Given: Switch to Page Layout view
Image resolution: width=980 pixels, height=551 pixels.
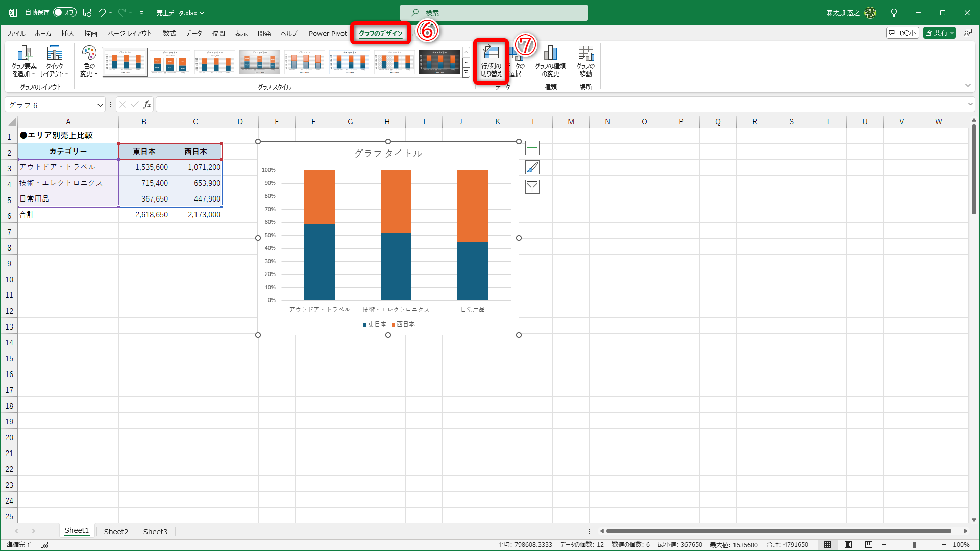Looking at the screenshot, I should pos(848,545).
